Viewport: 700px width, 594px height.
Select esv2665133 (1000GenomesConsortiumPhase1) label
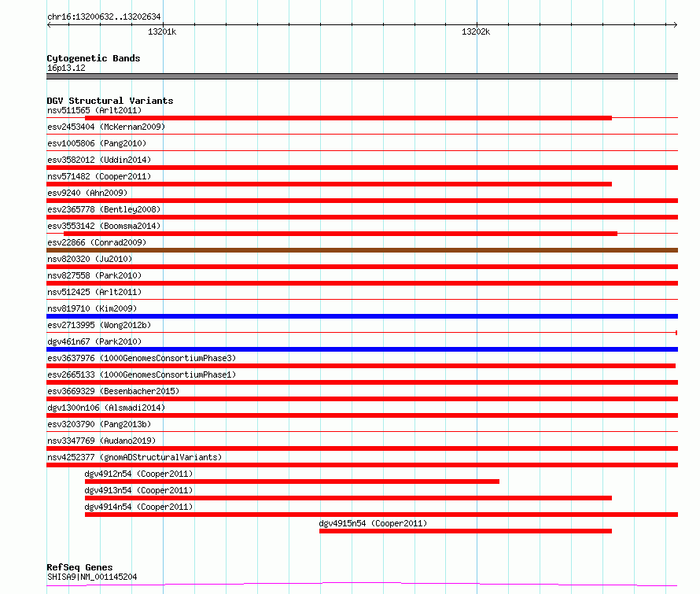142,374
